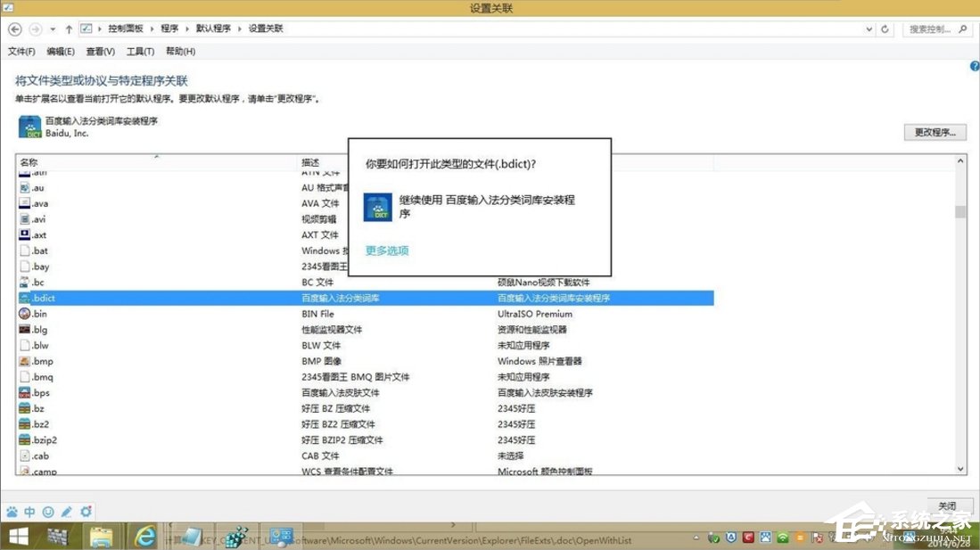Expand 更多选项 in the open-with dialog
980x550 pixels.
(386, 250)
